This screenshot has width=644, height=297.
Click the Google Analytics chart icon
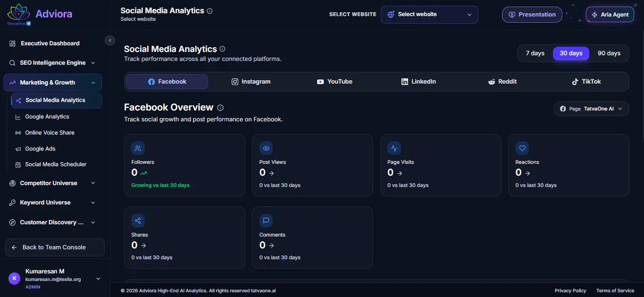pyautogui.click(x=18, y=117)
